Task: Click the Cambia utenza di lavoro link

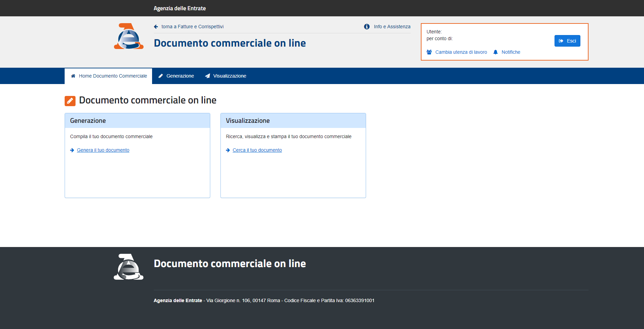Action: tap(461, 52)
